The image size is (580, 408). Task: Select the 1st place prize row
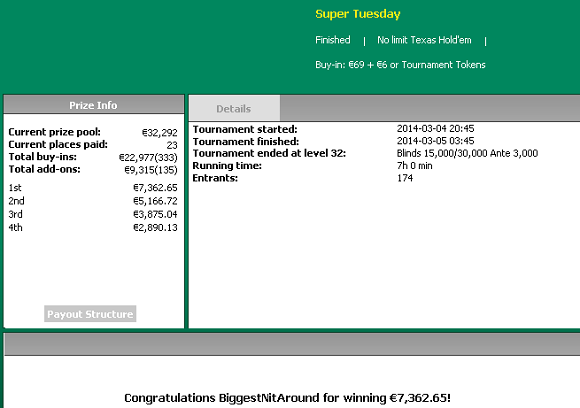pyautogui.click(x=93, y=188)
